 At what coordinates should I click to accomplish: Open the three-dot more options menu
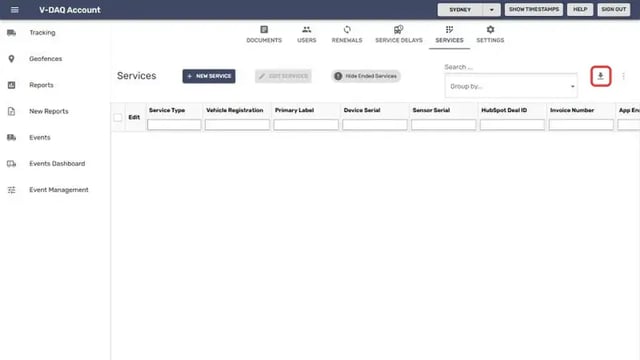click(623, 76)
